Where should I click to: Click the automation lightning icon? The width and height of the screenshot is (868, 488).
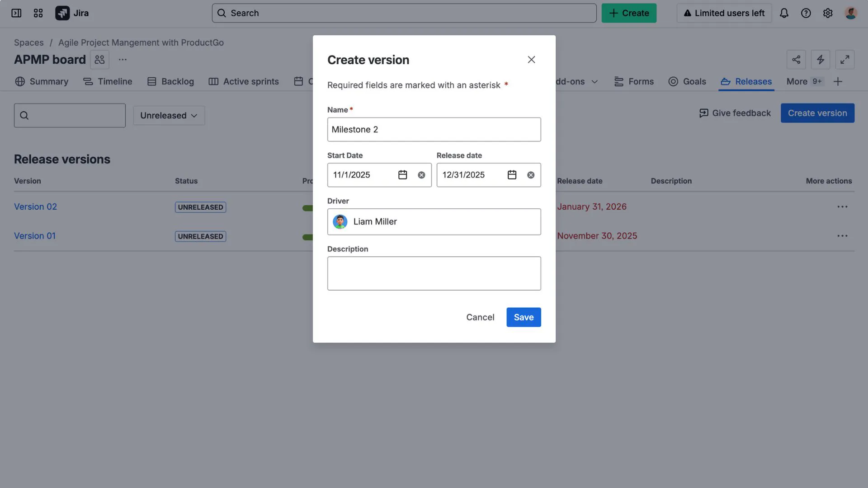click(821, 59)
